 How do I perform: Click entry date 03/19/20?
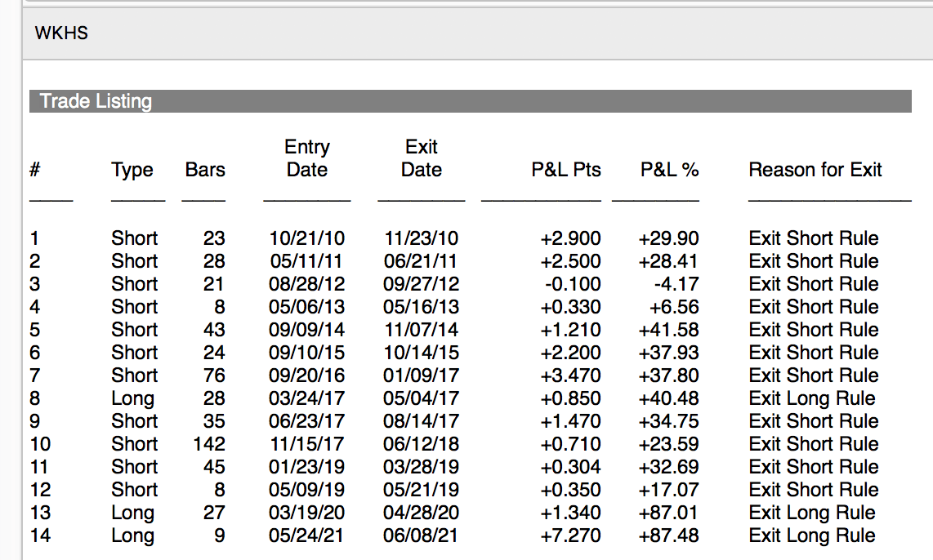coord(307,513)
